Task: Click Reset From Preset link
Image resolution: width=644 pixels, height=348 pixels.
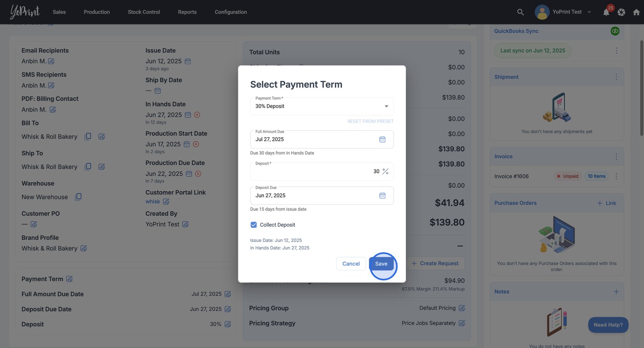Action: point(370,121)
